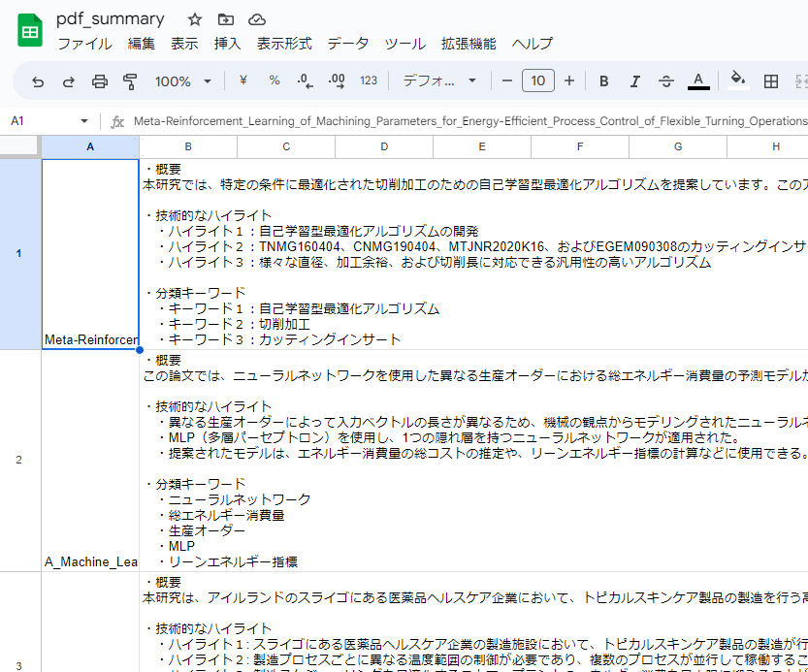Open the move to folder icon
This screenshot has height=672, width=808.
click(226, 19)
